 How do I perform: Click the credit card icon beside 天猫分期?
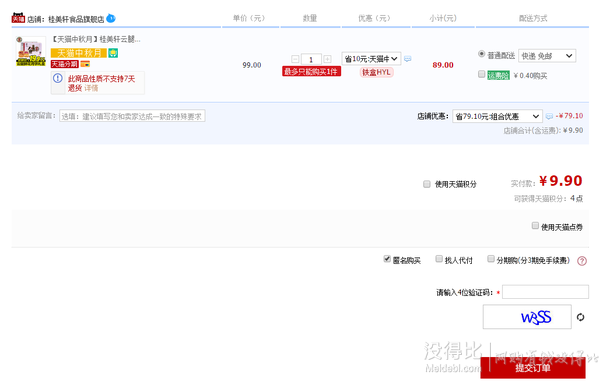coord(85,64)
